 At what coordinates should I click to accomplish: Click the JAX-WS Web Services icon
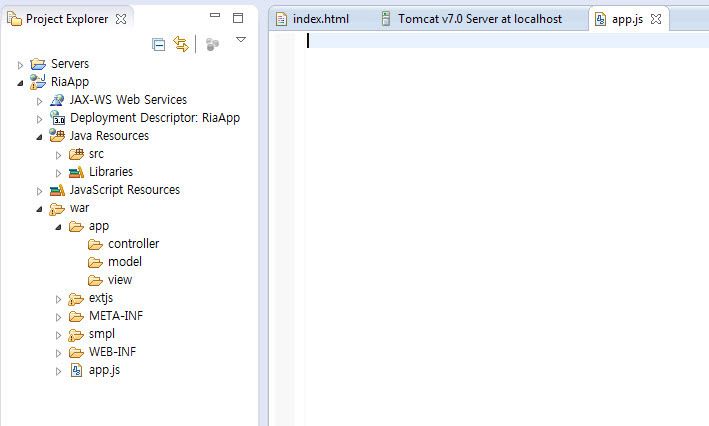tap(57, 100)
